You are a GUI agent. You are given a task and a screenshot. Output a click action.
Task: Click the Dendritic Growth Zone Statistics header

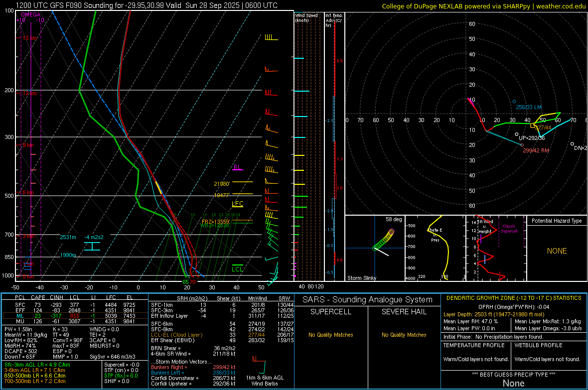coord(514,298)
